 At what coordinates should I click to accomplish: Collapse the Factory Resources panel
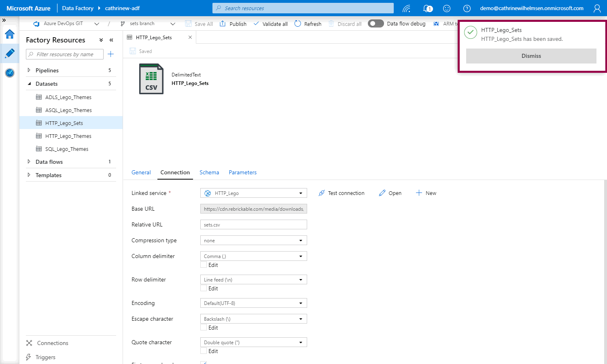(x=111, y=40)
